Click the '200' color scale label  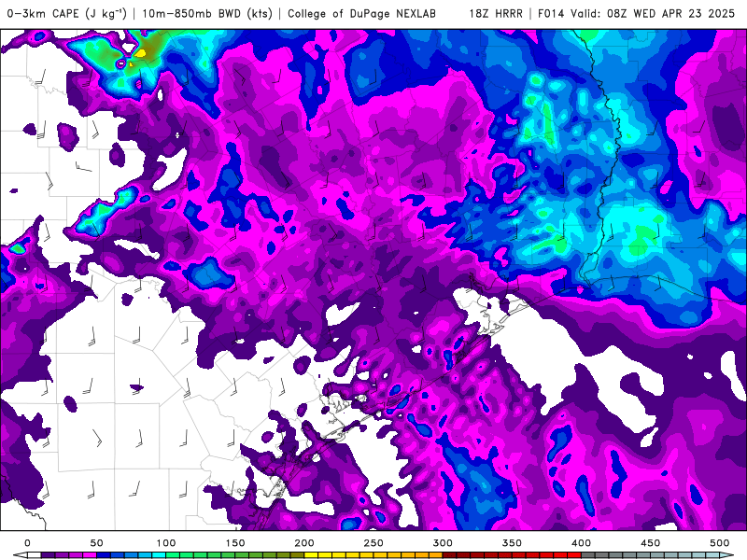[x=304, y=543]
